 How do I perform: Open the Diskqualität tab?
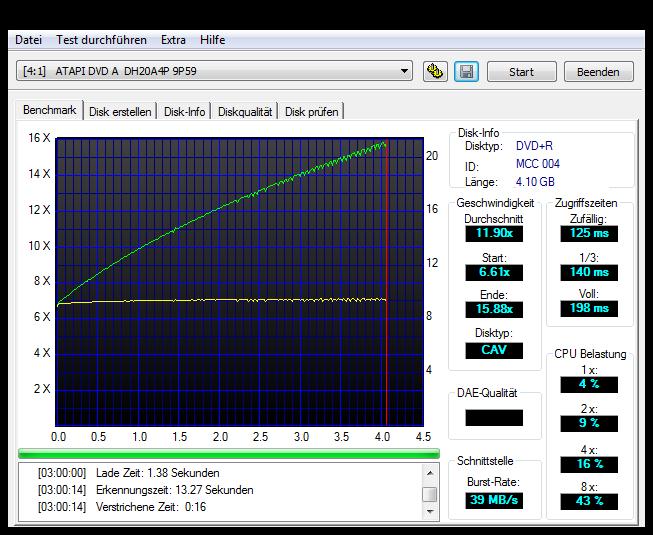(245, 112)
